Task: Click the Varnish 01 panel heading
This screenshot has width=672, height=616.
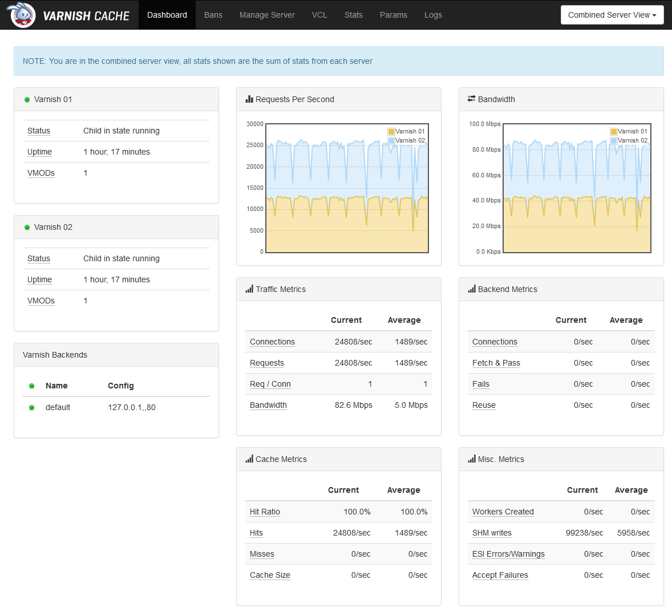Action: click(116, 99)
